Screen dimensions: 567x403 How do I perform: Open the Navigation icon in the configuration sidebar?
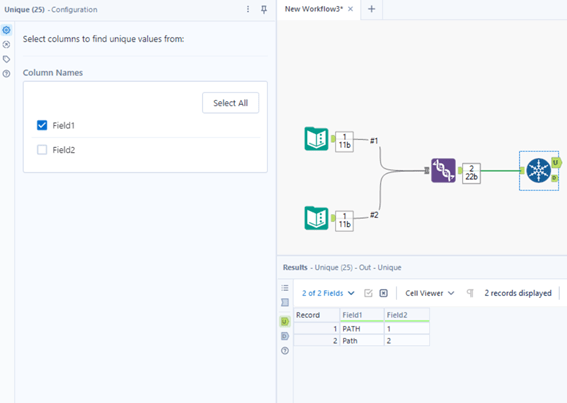click(6, 44)
